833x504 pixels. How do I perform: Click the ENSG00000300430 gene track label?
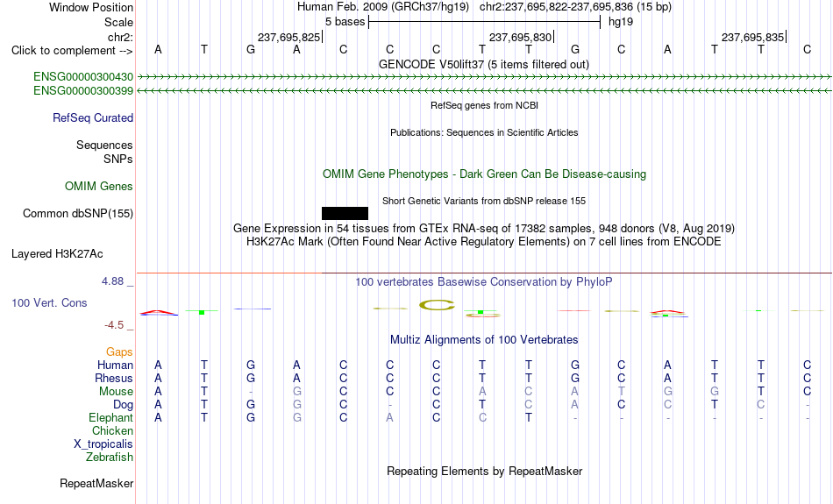point(83,77)
